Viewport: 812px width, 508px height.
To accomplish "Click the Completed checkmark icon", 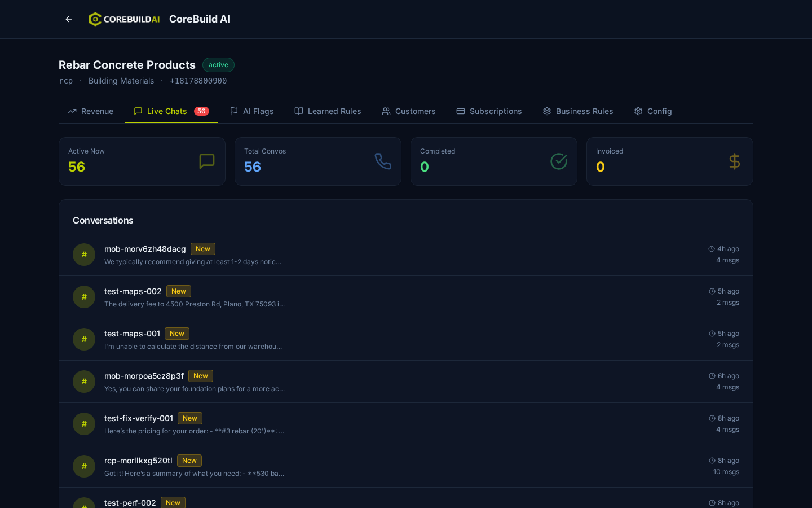I will 559,161.
